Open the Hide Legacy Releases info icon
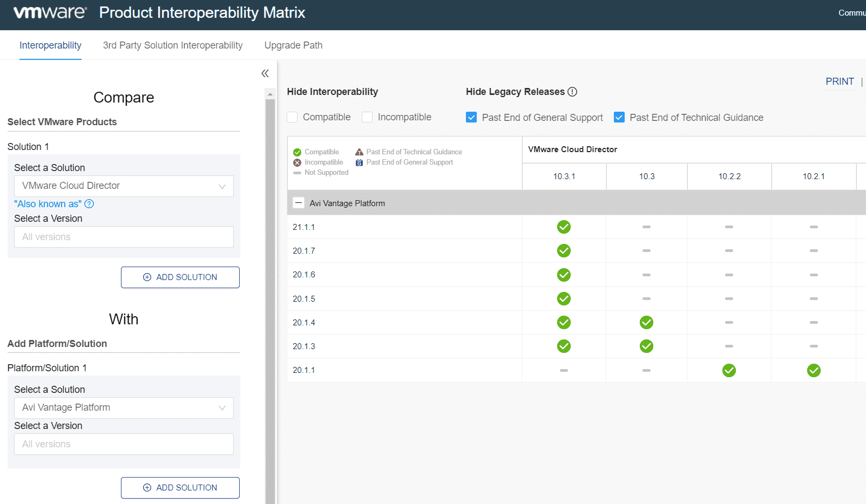866x504 pixels. point(572,92)
